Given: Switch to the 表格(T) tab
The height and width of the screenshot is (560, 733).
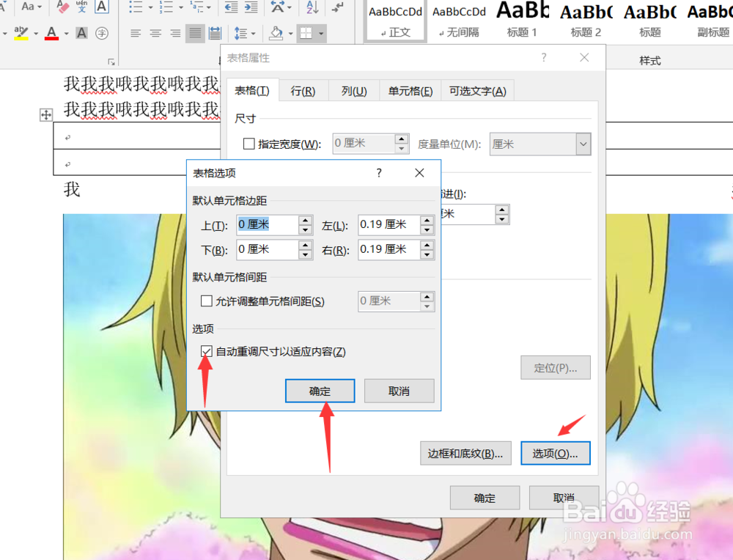Looking at the screenshot, I should (252, 91).
